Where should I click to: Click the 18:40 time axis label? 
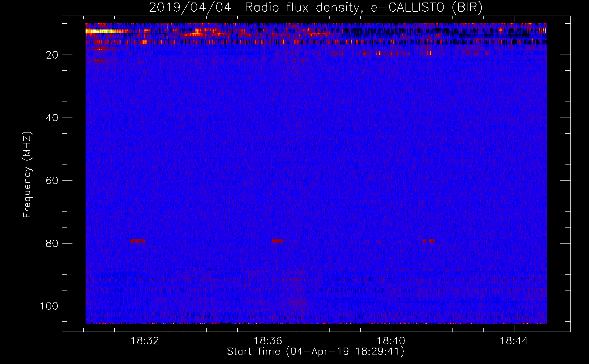pyautogui.click(x=391, y=341)
